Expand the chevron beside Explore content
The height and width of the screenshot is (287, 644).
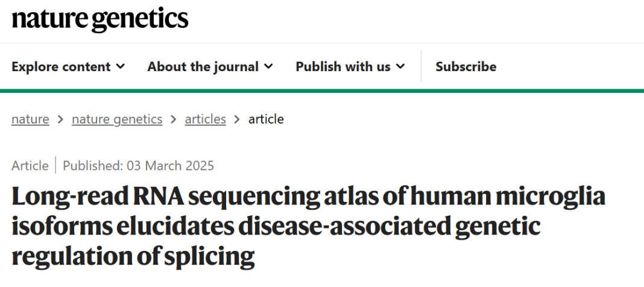121,66
